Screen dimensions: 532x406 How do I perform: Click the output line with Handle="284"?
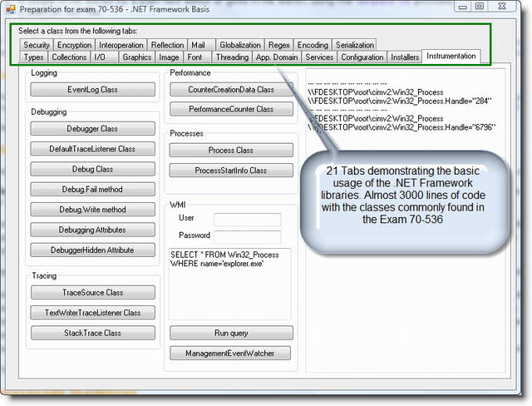click(400, 101)
